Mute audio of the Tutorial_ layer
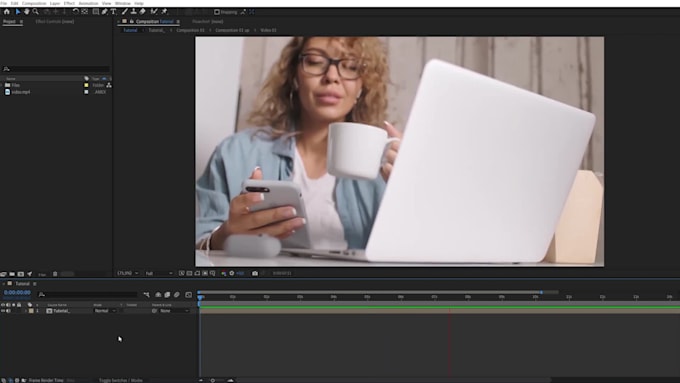The height and width of the screenshot is (383, 680). (x=8, y=311)
